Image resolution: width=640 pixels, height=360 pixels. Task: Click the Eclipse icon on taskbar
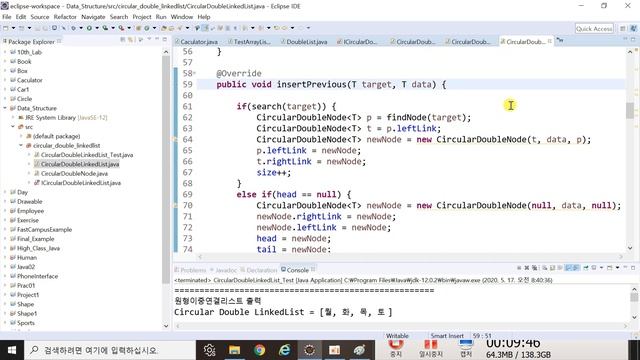coord(309,350)
